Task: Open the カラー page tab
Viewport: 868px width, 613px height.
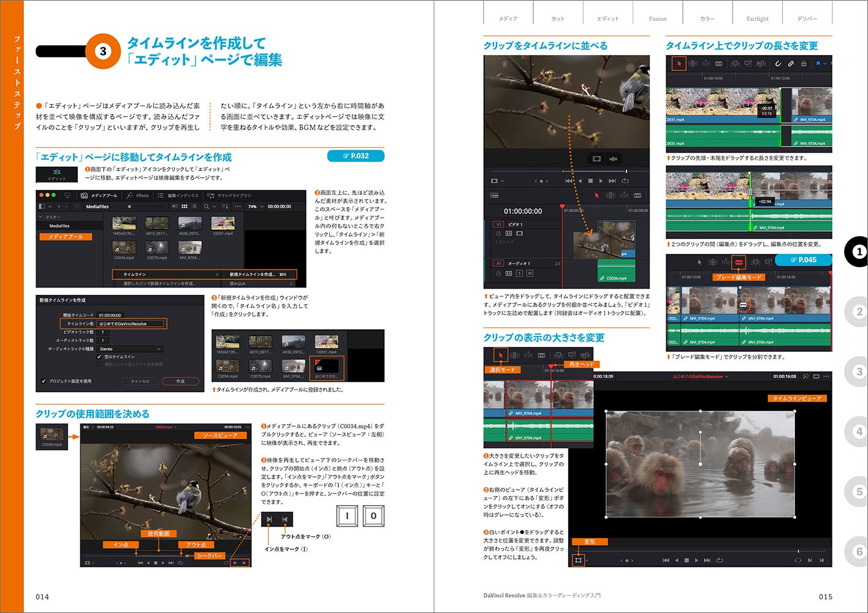Action: [707, 19]
